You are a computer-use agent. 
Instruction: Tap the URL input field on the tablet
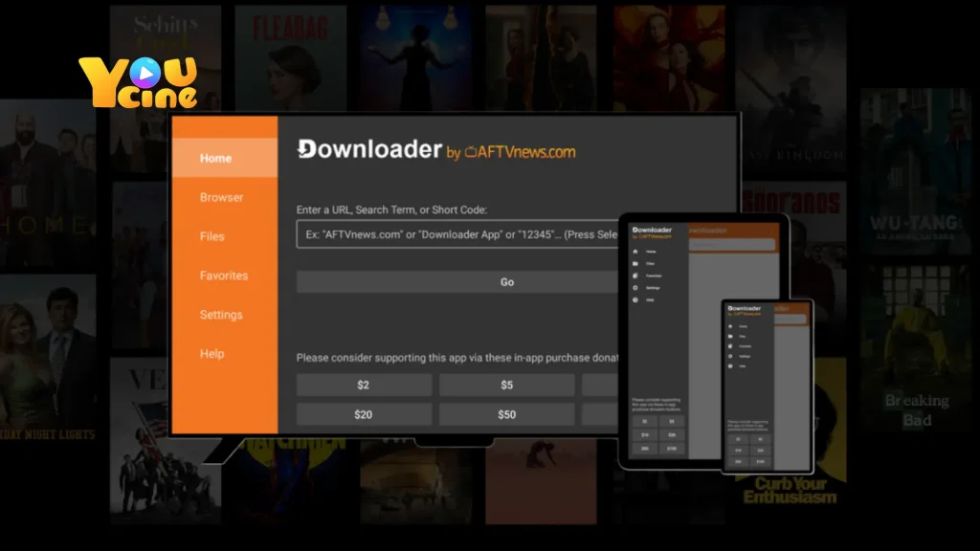(x=732, y=245)
